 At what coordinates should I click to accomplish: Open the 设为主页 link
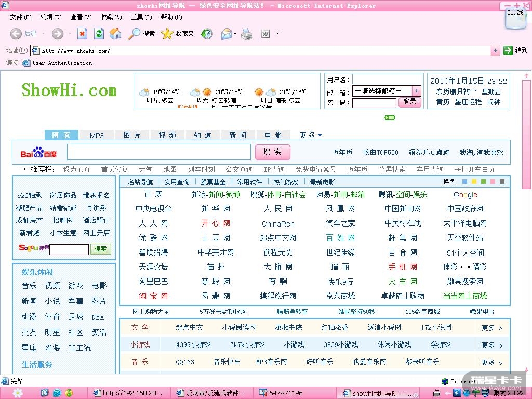click(76, 169)
